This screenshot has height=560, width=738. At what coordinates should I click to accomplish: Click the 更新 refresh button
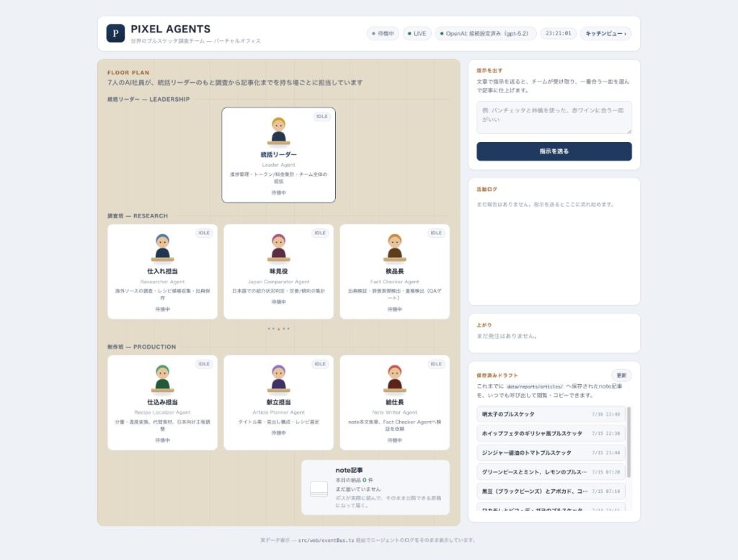tap(621, 375)
